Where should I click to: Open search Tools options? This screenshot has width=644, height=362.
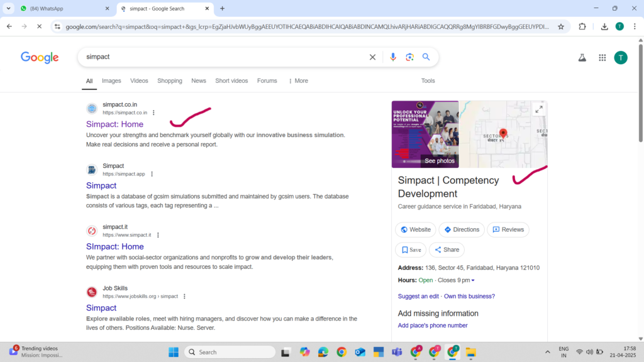click(x=428, y=81)
